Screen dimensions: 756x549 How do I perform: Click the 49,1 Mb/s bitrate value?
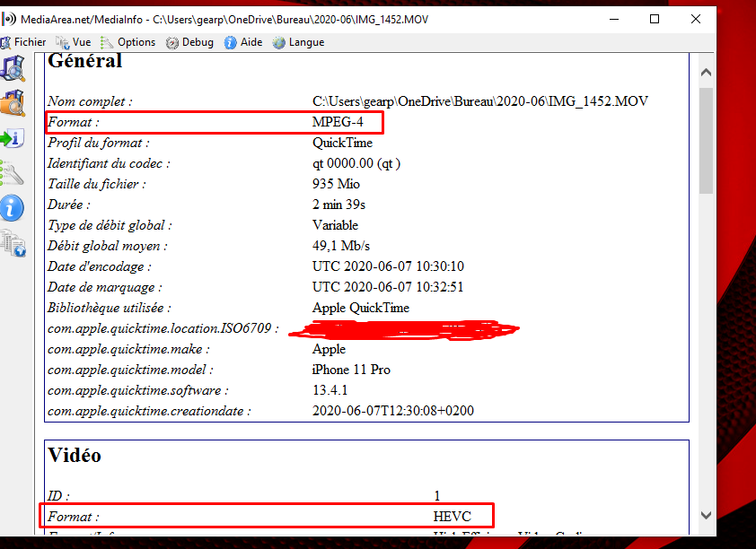[x=341, y=246]
